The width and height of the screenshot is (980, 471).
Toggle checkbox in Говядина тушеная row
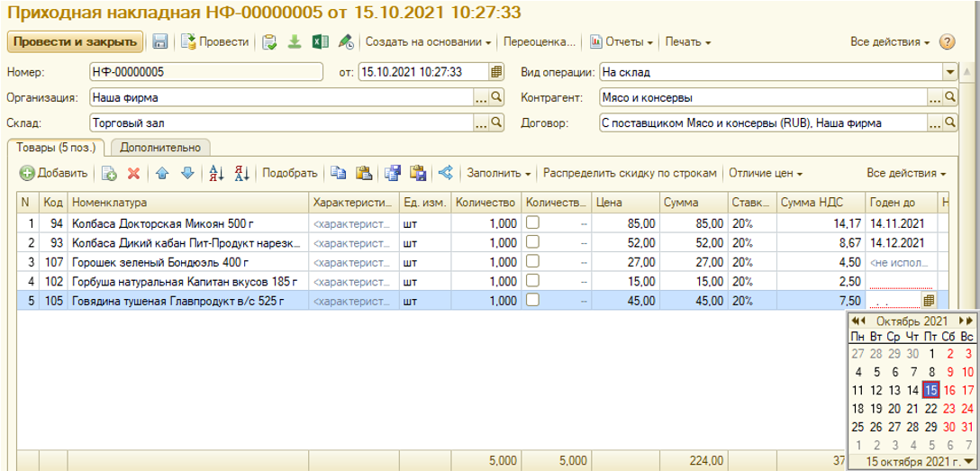point(533,301)
